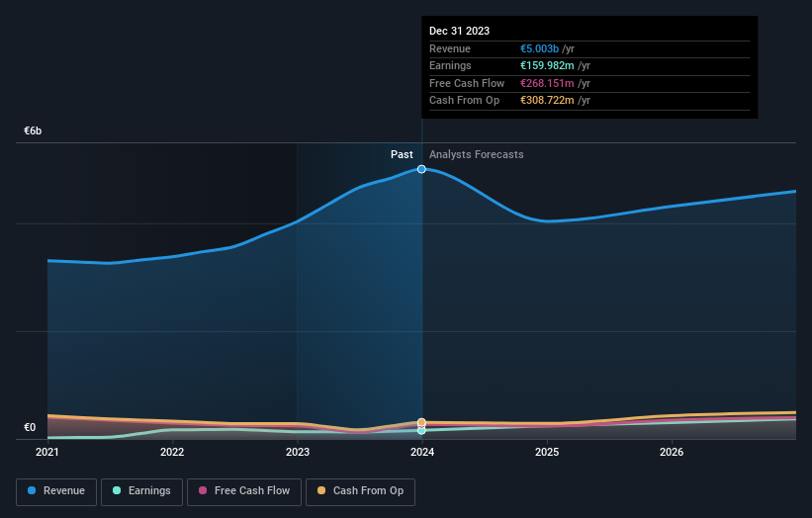Toggle the Cash From Op legend series

pos(360,491)
